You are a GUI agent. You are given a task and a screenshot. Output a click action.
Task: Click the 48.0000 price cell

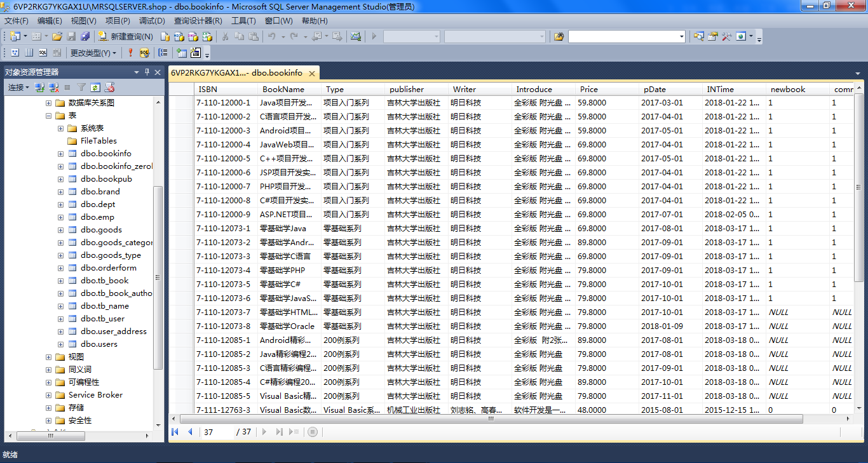point(607,410)
